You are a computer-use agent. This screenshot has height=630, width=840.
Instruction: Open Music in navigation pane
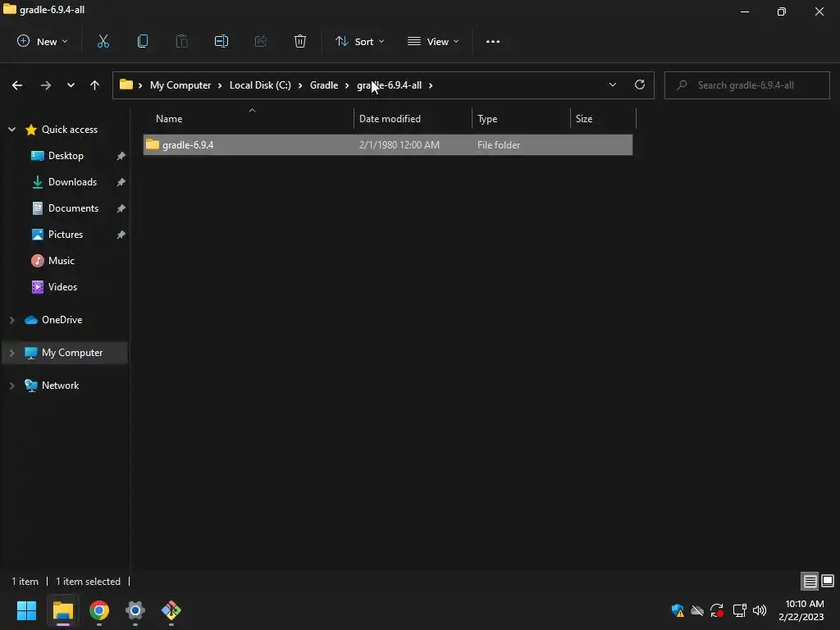pos(61,260)
